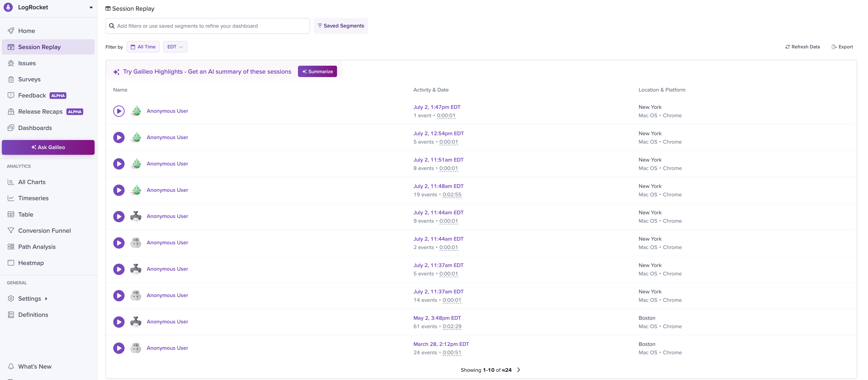Click the May 2, 3:48pm EDT date link
Image resolution: width=868 pixels, height=380 pixels.
click(x=437, y=318)
